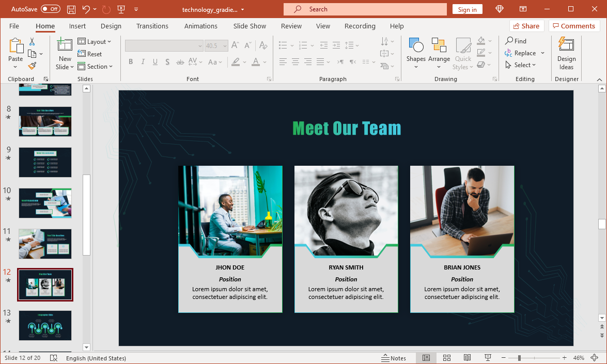Toggle the Notes pane
This screenshot has width=607, height=364.
click(x=394, y=358)
